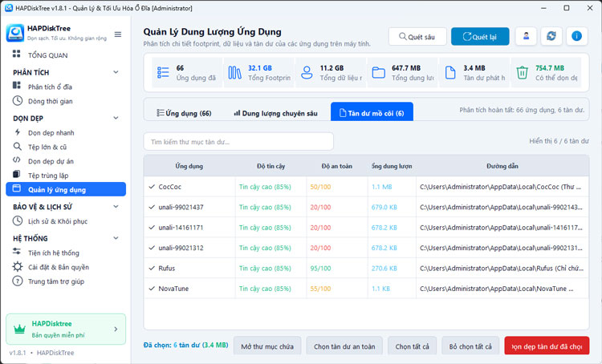
Task: Click the 95/100 safety score
Action: pyautogui.click(x=320, y=268)
